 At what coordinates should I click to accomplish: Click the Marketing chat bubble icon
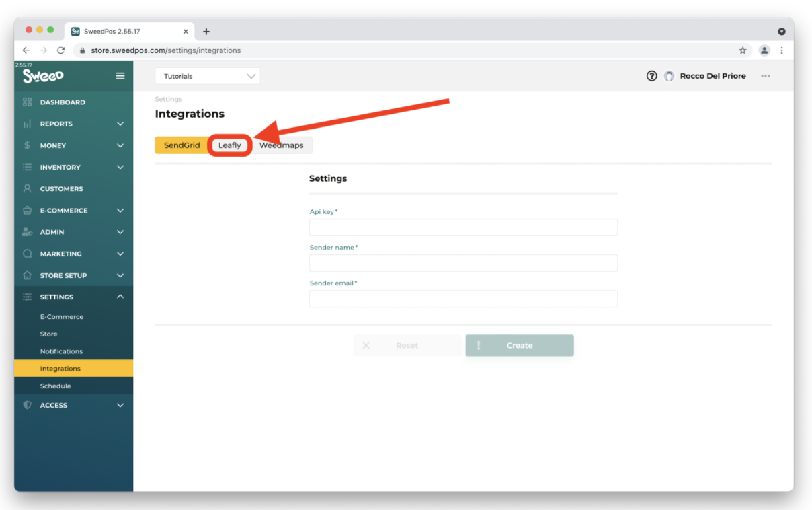pyautogui.click(x=27, y=254)
